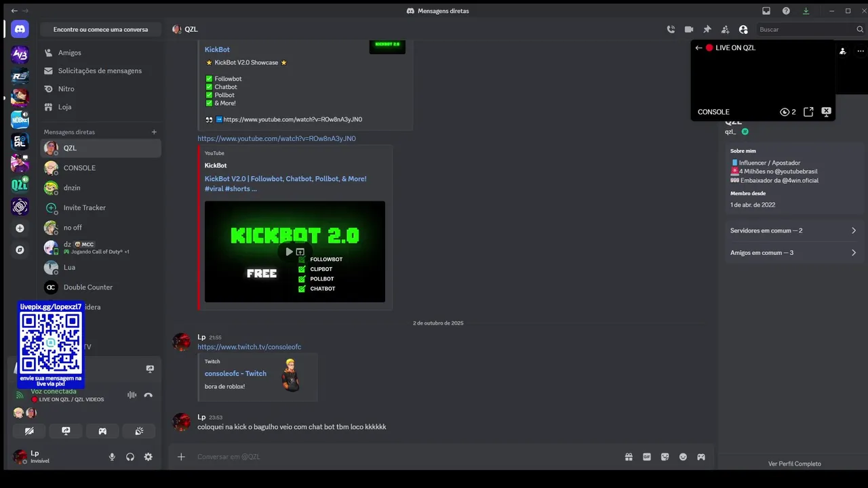Open the youtube.com/watch?v=ROw8nA3yJN0 link

point(277,139)
